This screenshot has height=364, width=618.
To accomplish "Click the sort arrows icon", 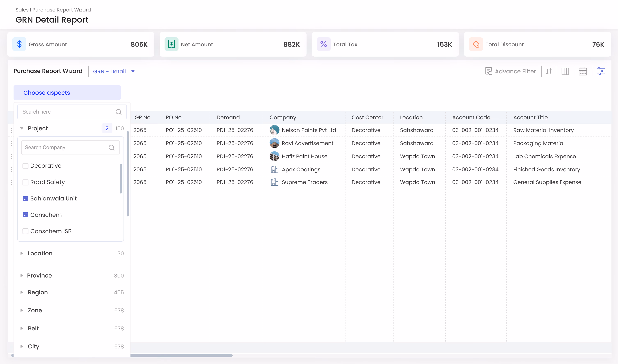I will [549, 71].
